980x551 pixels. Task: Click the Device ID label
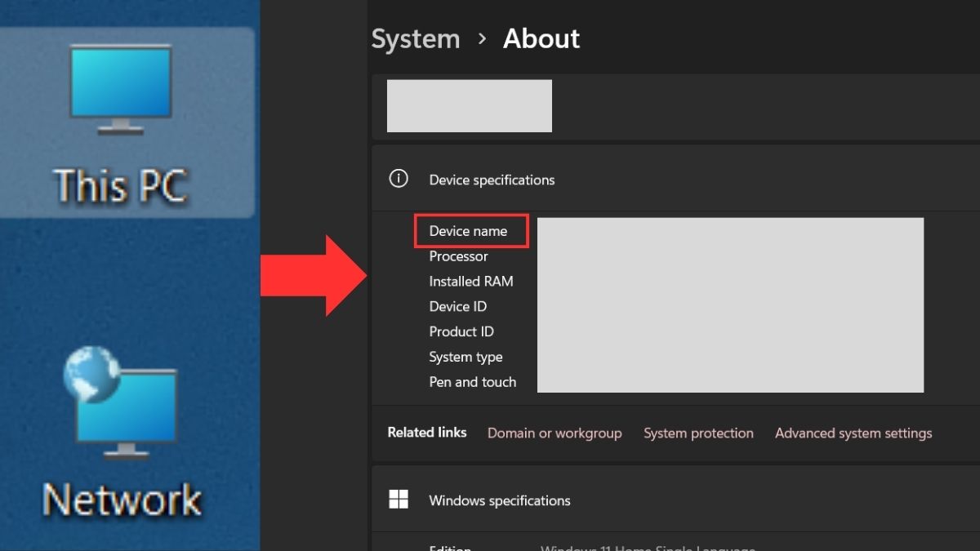[x=458, y=306]
